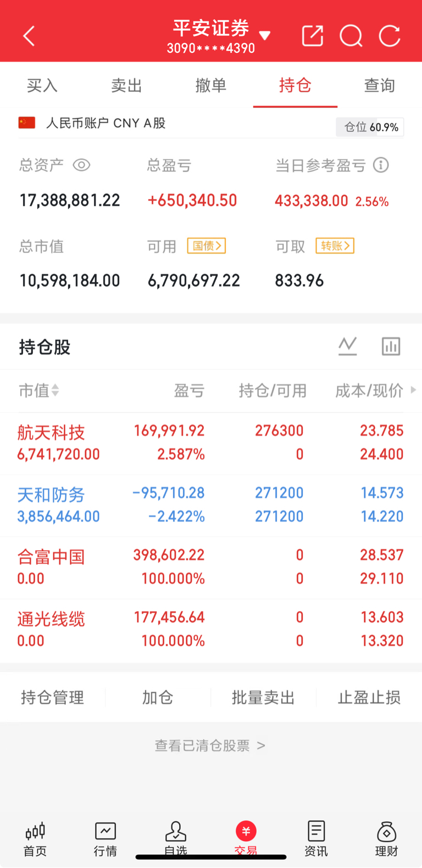Screen dimensions: 422x868
Task: Click the 人民币账户 CNY A股 label
Action: (x=106, y=123)
